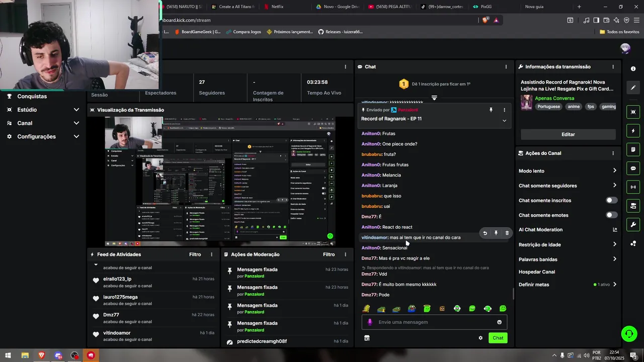644x362 pixels.
Task: Delete the hovered vitindoamor chat message
Action: coord(507,233)
